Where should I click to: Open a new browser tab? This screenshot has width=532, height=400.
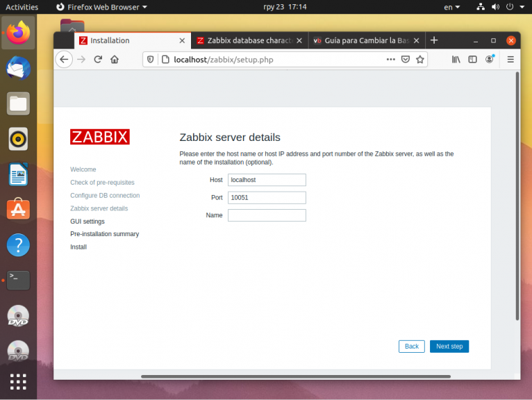[434, 40]
